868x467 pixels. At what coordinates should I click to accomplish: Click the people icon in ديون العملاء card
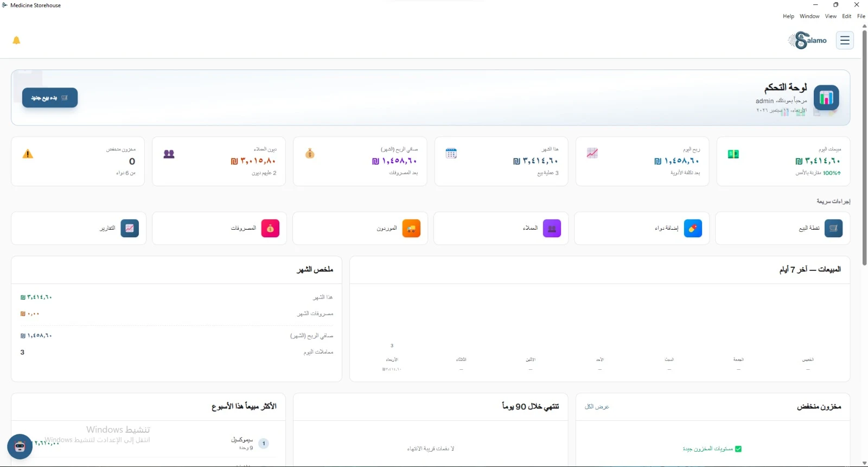point(169,154)
